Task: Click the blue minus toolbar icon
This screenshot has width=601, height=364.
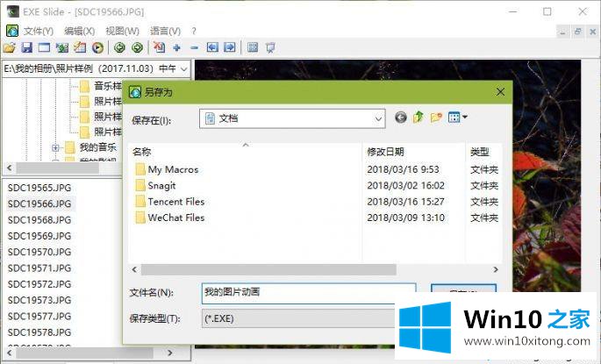Action: coord(194,48)
